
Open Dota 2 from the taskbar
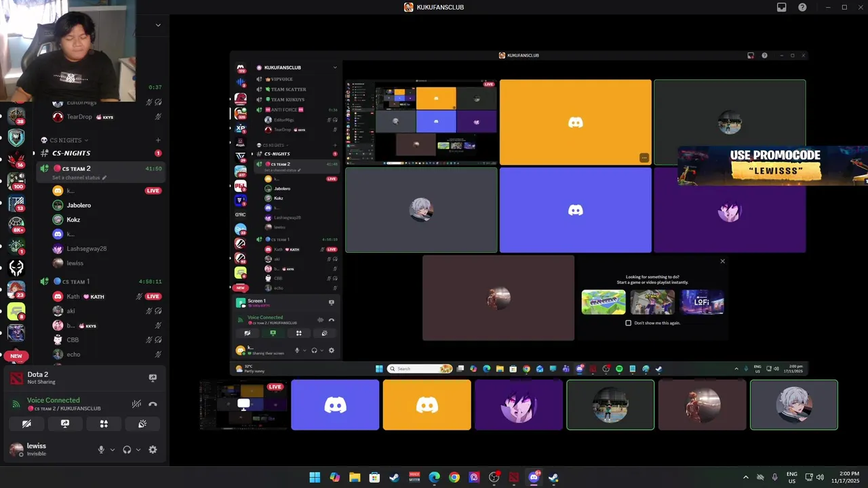513,477
